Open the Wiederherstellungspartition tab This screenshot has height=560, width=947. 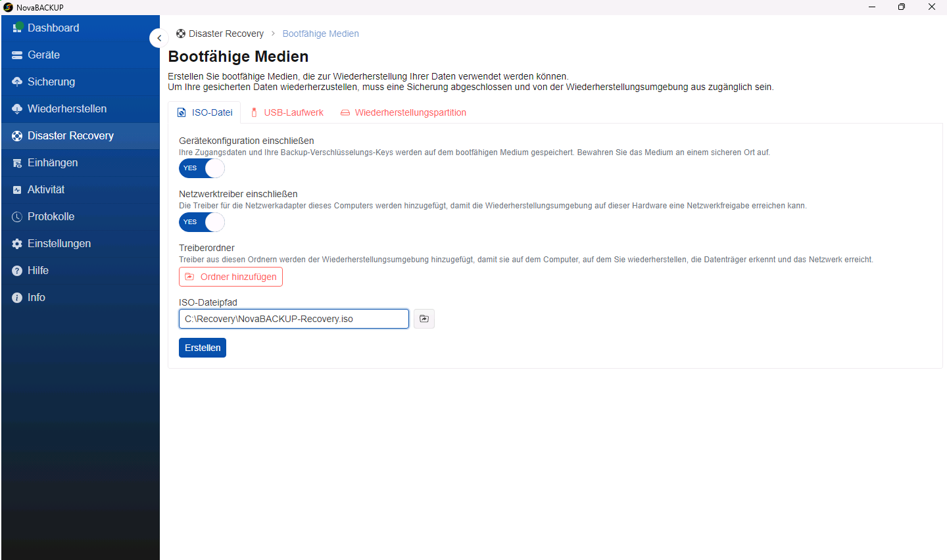coord(403,112)
